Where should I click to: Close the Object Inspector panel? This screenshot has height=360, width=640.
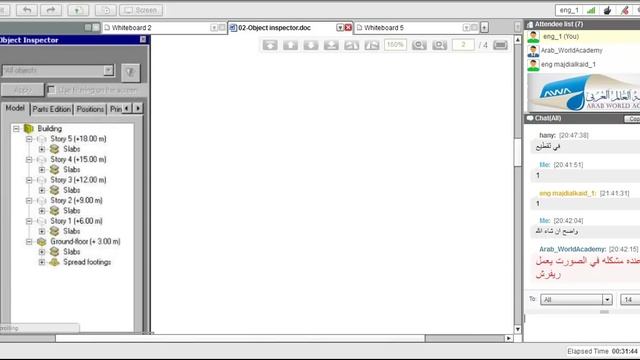pos(143,39)
